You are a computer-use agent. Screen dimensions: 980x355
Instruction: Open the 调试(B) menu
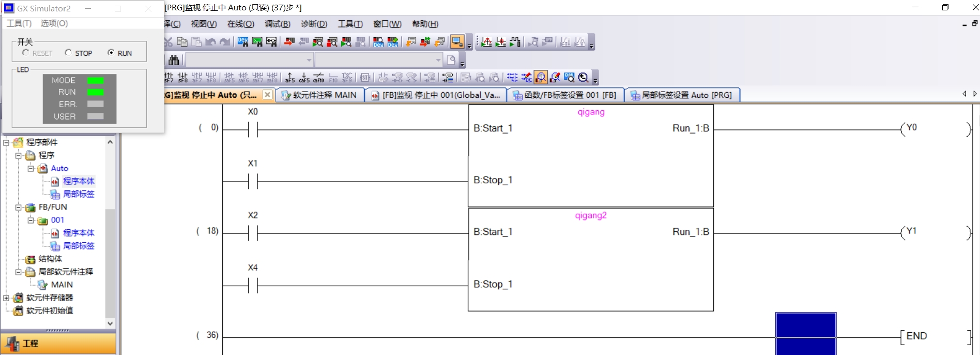[277, 24]
